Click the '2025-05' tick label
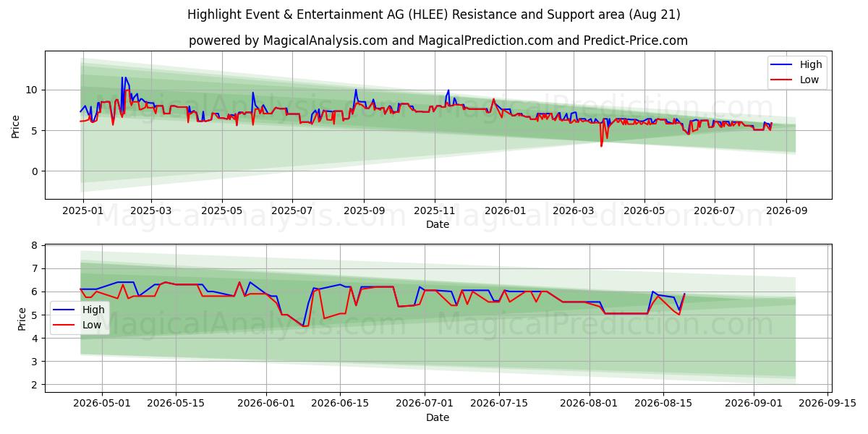 point(221,210)
